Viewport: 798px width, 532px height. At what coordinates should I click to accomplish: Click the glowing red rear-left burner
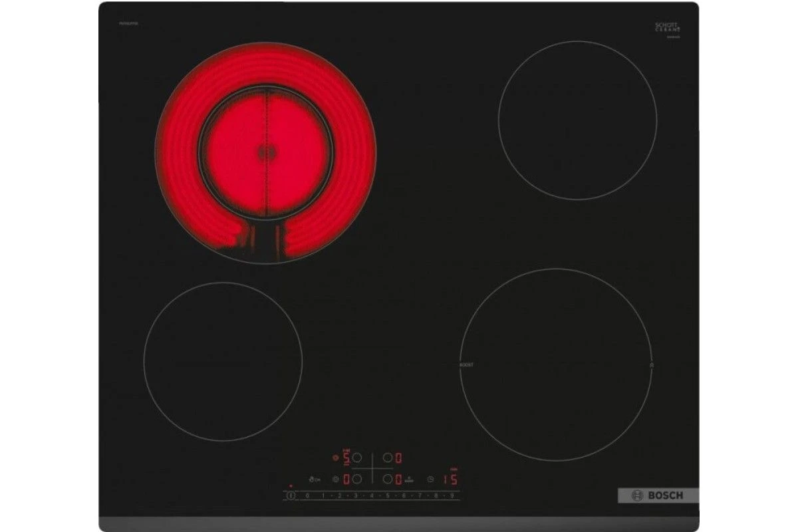pos(265,154)
